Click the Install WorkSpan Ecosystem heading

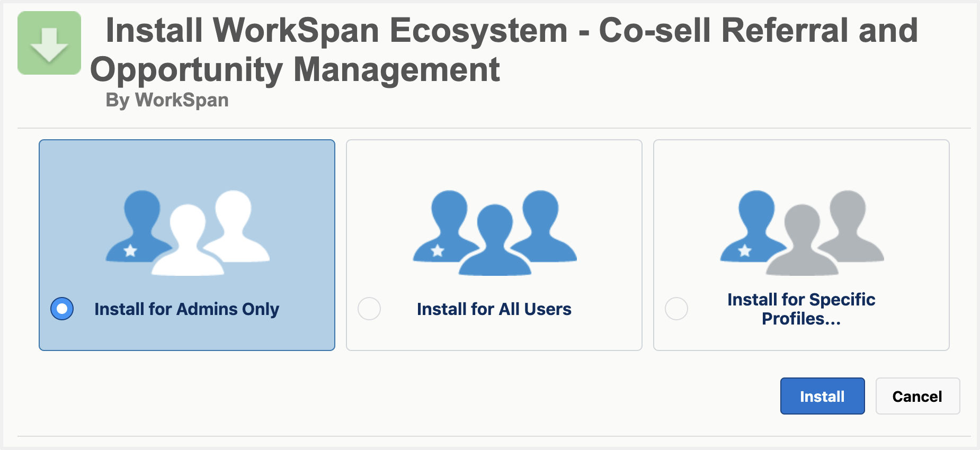point(504,50)
